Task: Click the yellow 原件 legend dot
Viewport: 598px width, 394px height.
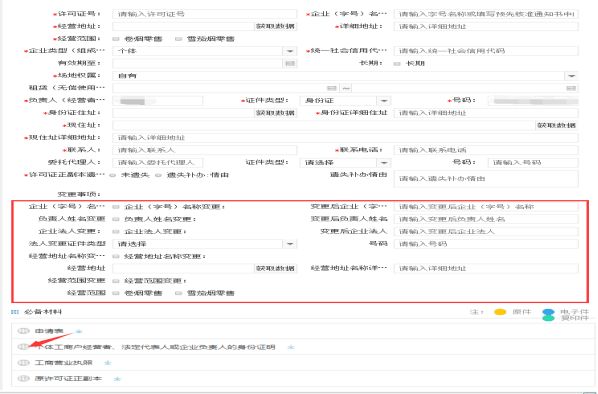Action: tap(500, 312)
